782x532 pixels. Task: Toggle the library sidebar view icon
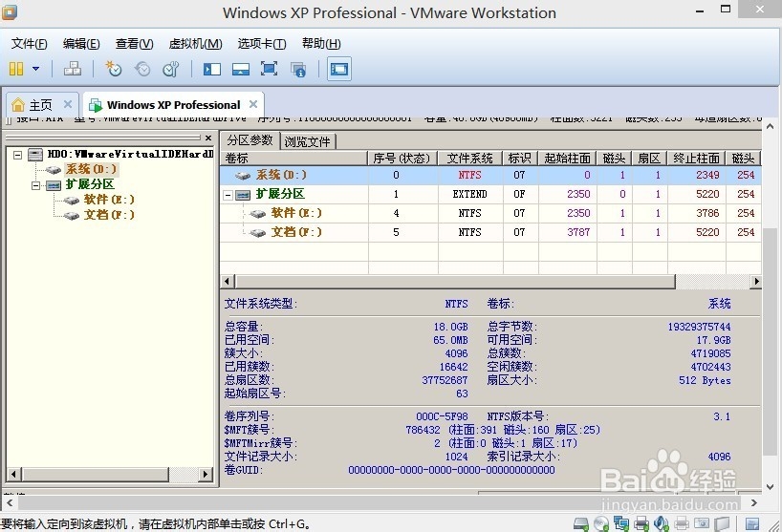tap(212, 69)
